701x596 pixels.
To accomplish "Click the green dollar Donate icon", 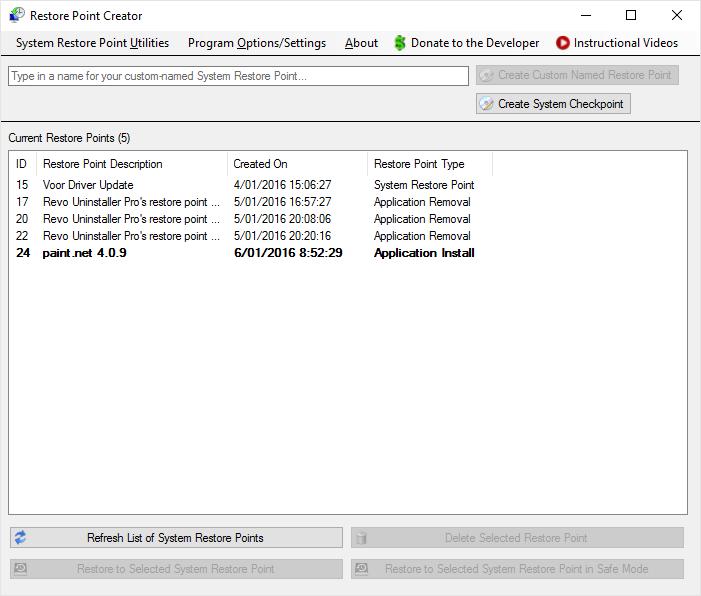I will click(400, 43).
